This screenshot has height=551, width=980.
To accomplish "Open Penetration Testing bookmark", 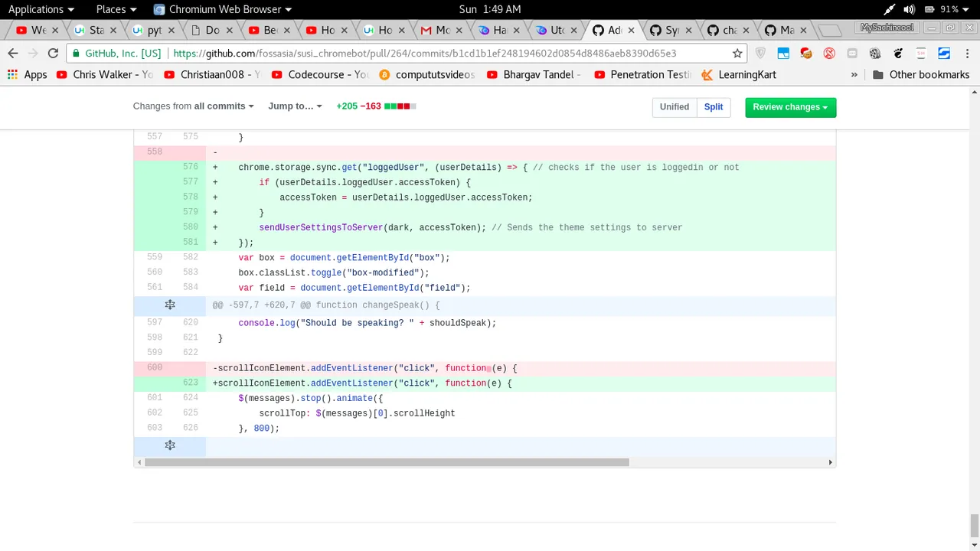I will point(642,74).
